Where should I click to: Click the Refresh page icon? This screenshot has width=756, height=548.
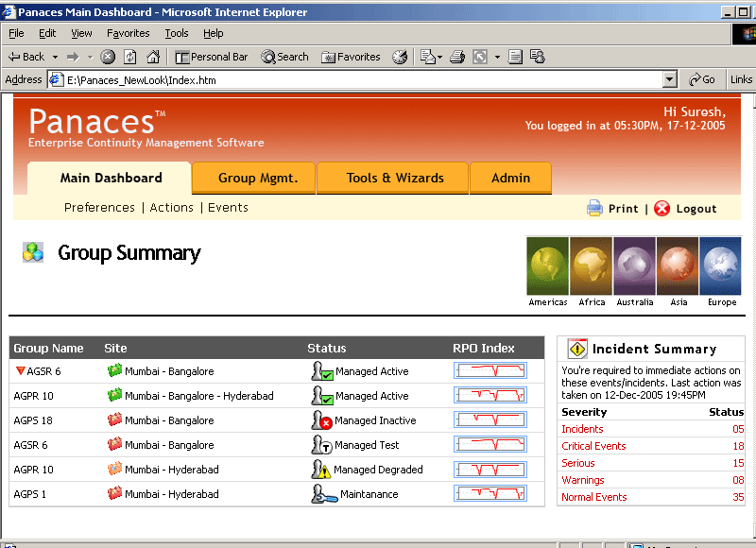(130, 57)
